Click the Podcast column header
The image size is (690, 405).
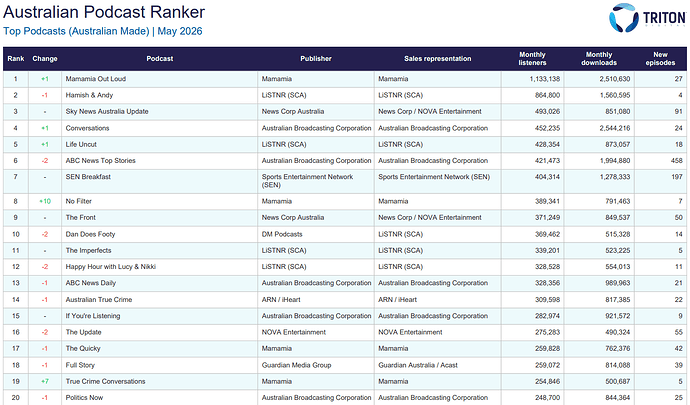point(160,59)
